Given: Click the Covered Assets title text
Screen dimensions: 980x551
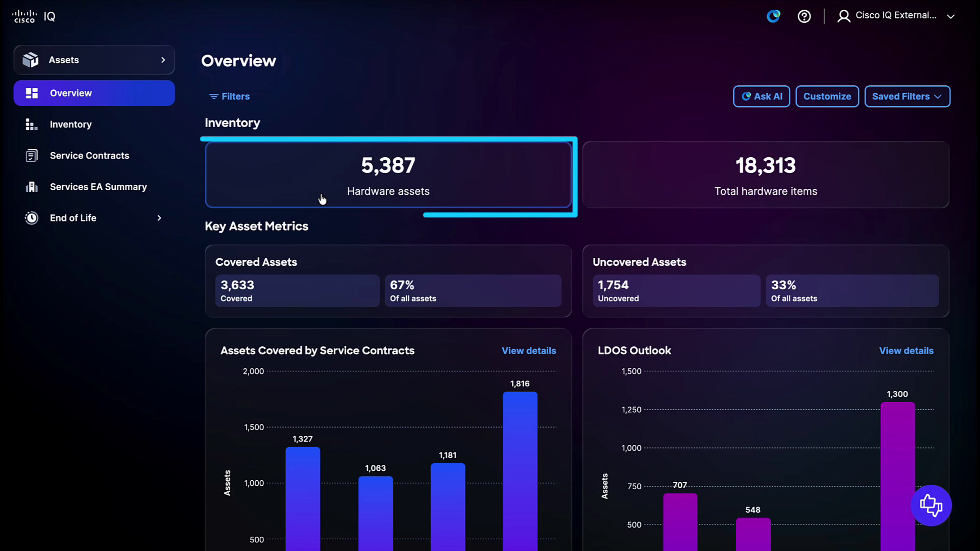Looking at the screenshot, I should (x=256, y=262).
